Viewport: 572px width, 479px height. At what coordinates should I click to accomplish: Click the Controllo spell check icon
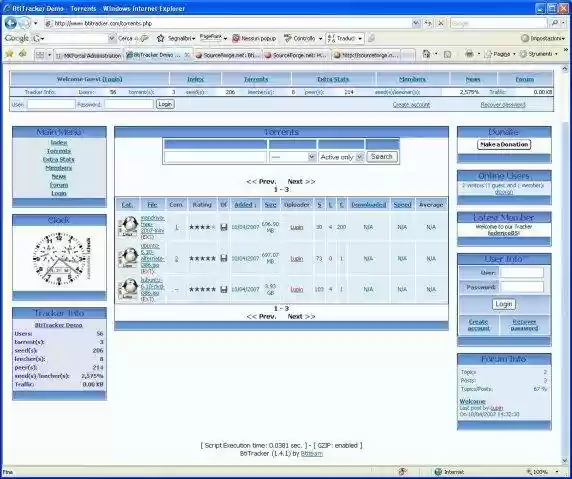(x=288, y=38)
